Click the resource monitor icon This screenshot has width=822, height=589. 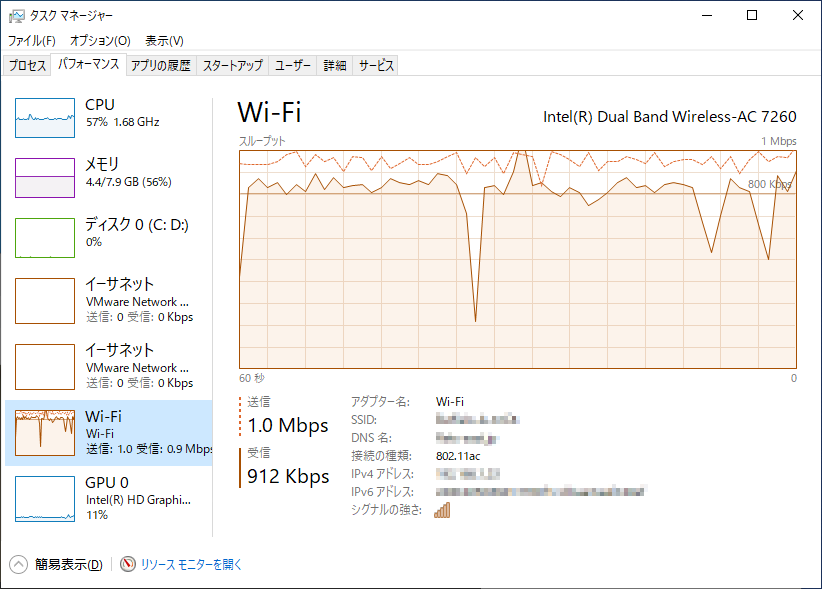(128, 564)
